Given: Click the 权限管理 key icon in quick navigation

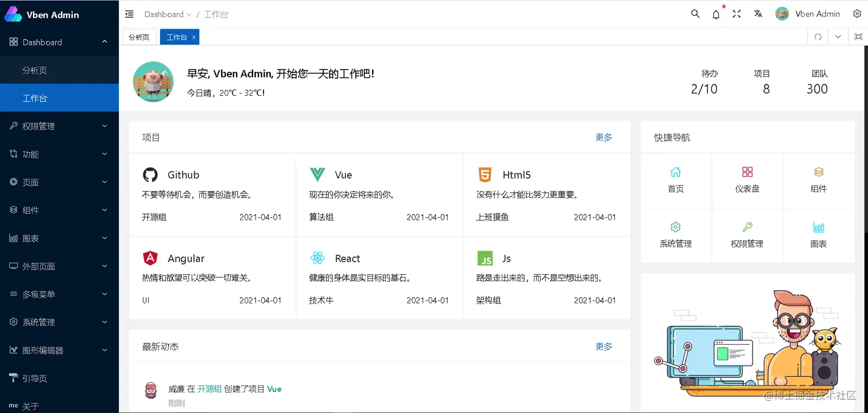Looking at the screenshot, I should coord(747,227).
